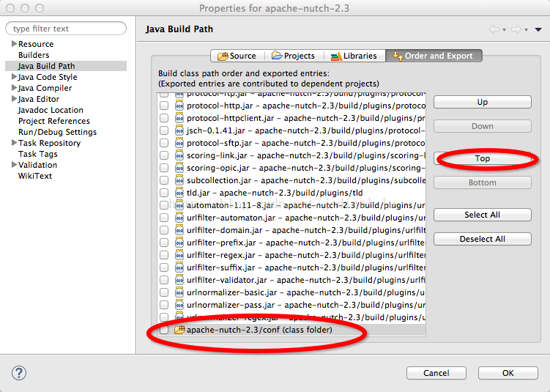Click the jar icon of protocol-http.jar
The image size is (550, 392).
(x=179, y=106)
